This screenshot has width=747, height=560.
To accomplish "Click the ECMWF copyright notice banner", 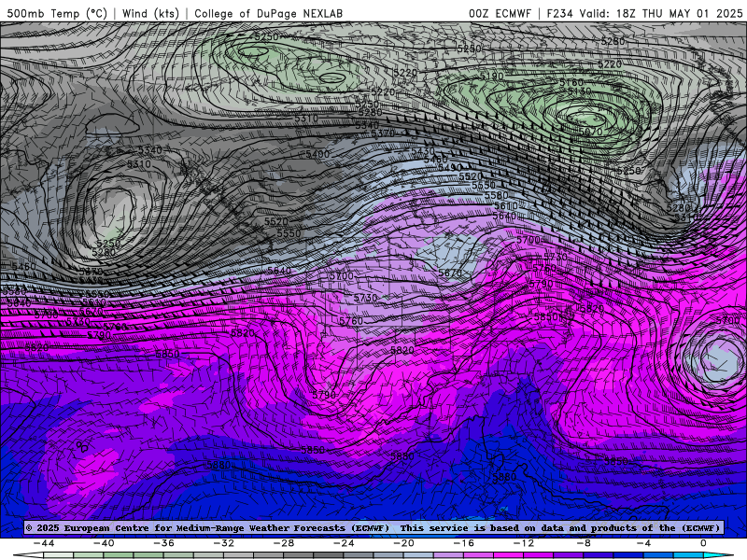I will click(373, 527).
